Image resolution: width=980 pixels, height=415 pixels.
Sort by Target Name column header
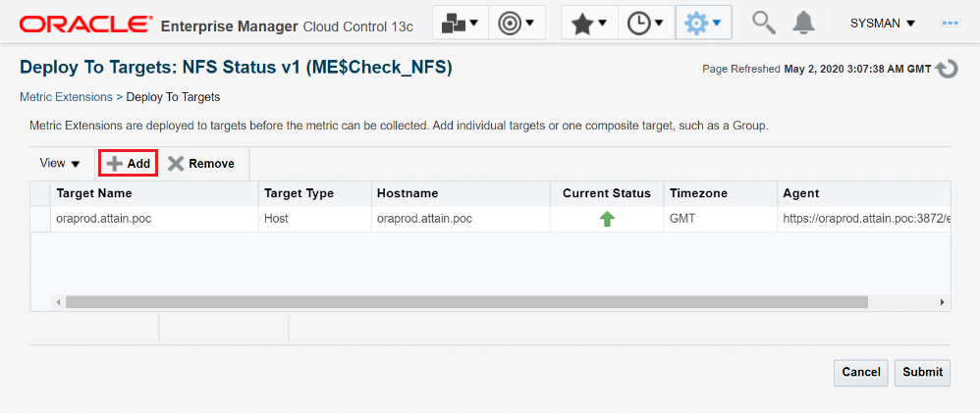(94, 193)
